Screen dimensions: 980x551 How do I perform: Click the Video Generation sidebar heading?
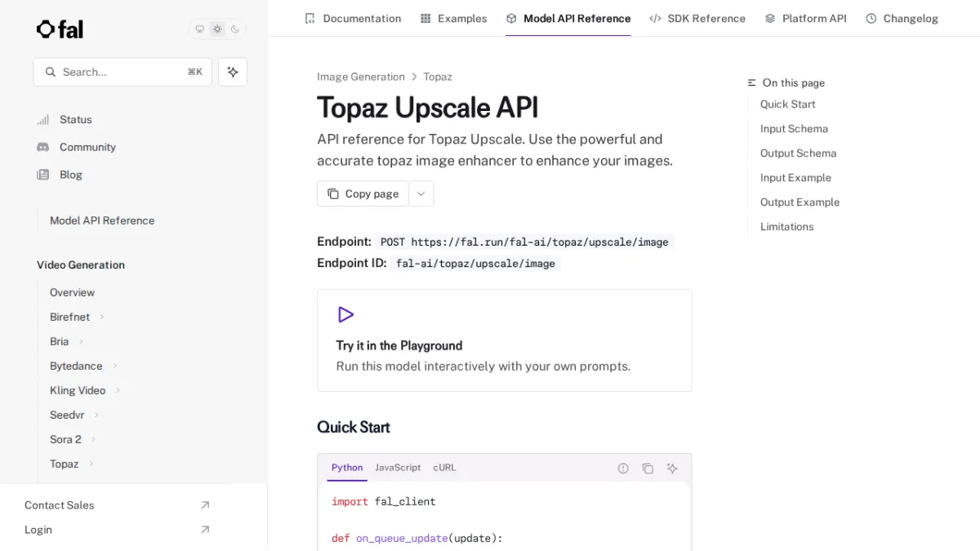[81, 265]
